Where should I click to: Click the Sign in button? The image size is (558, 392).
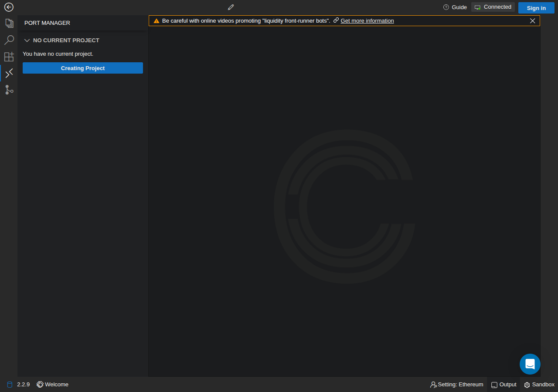pyautogui.click(x=536, y=8)
